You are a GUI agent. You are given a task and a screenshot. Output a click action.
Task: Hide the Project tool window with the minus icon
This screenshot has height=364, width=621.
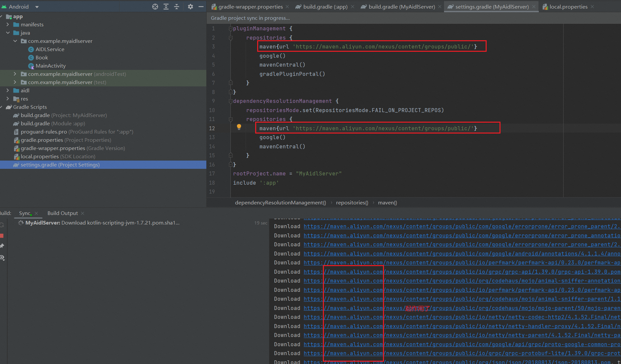click(201, 6)
